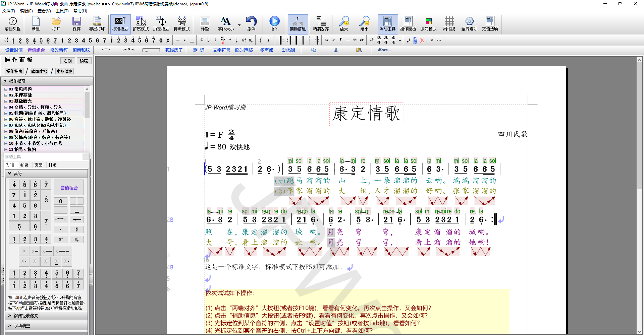Open 全局选项 global options gear

469,24
